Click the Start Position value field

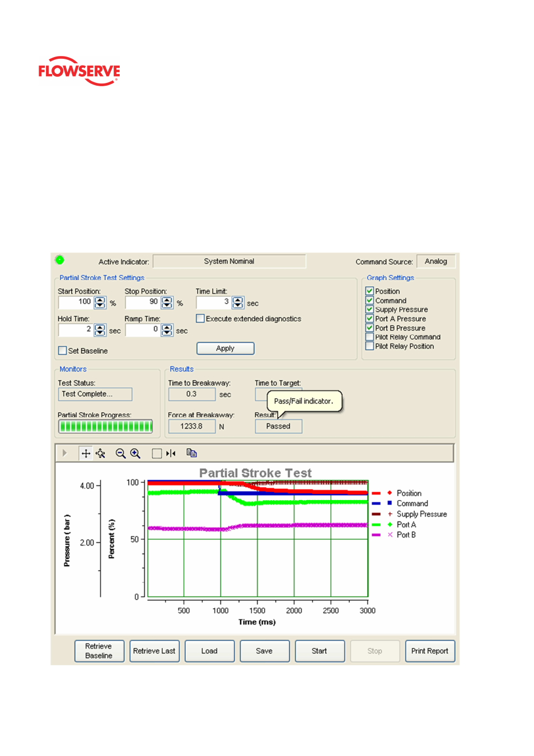[x=76, y=302]
